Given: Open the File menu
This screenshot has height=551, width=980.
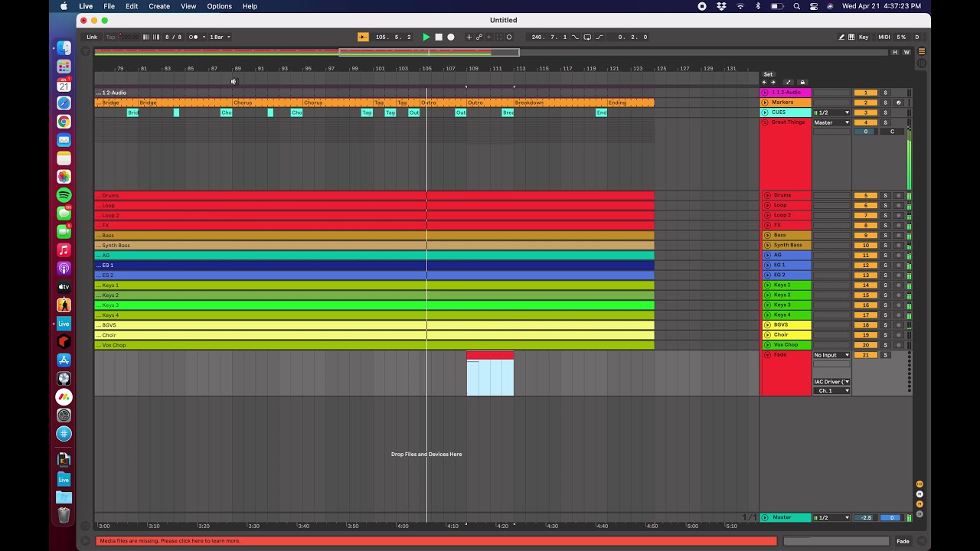Looking at the screenshot, I should (109, 6).
